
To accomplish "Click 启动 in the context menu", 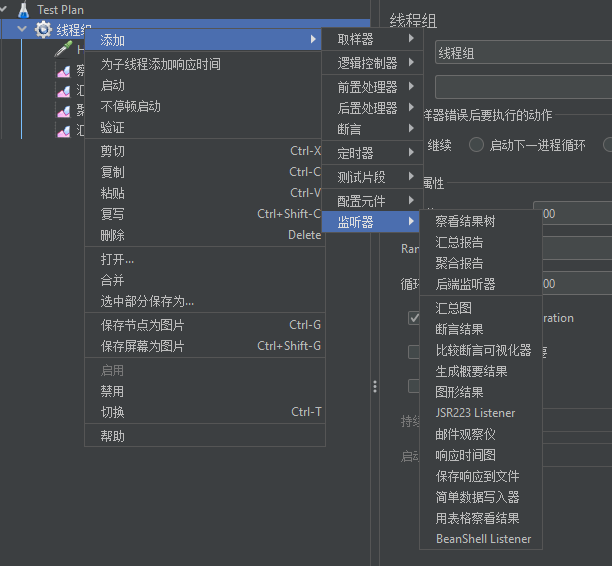I will (x=113, y=85).
